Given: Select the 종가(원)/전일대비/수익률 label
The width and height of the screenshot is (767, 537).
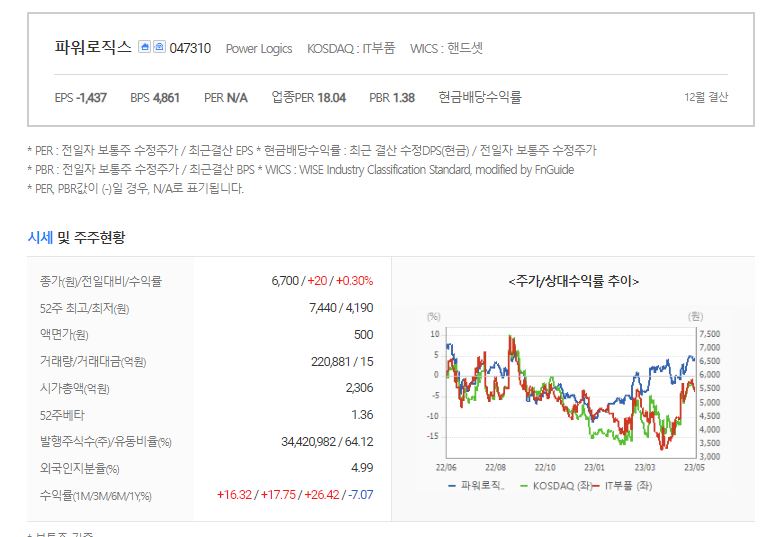Looking at the screenshot, I should (x=101, y=282).
